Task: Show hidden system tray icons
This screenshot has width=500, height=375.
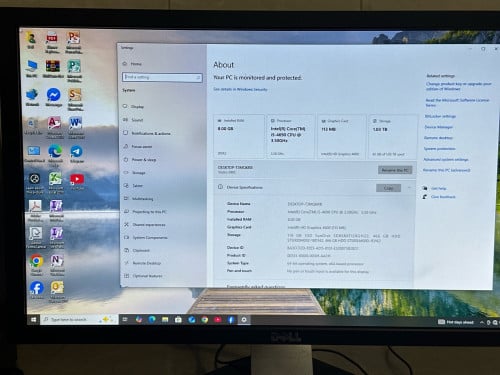Action: click(x=482, y=322)
